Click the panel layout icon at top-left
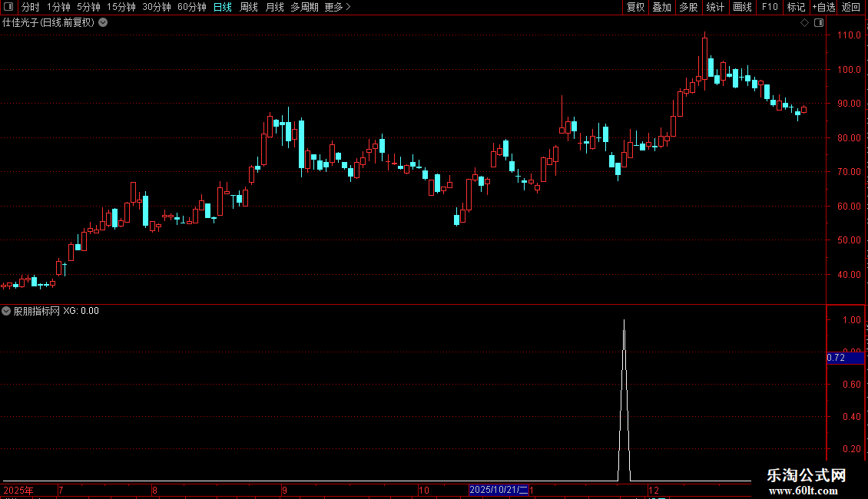This screenshot has height=499, width=868. point(8,7)
